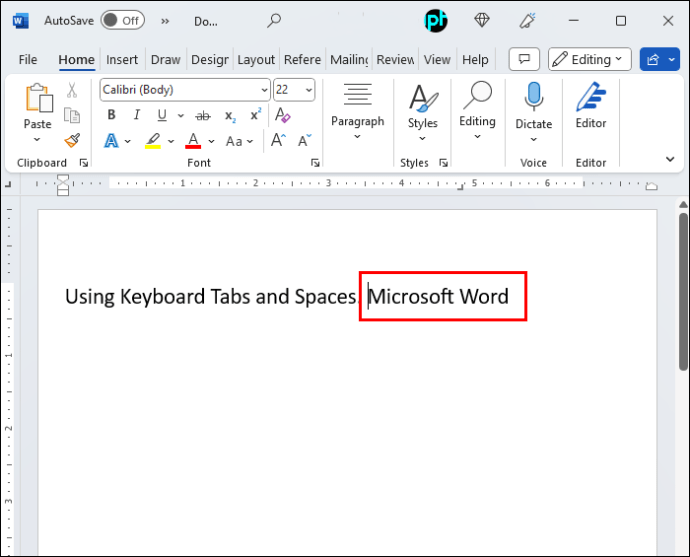Switch to the View tab
This screenshot has width=690, height=557.
pyautogui.click(x=437, y=59)
